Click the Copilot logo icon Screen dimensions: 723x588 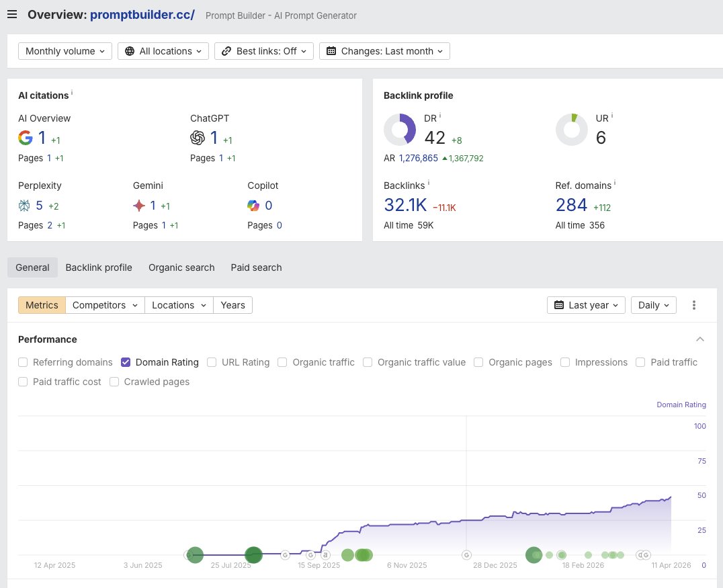pos(253,205)
